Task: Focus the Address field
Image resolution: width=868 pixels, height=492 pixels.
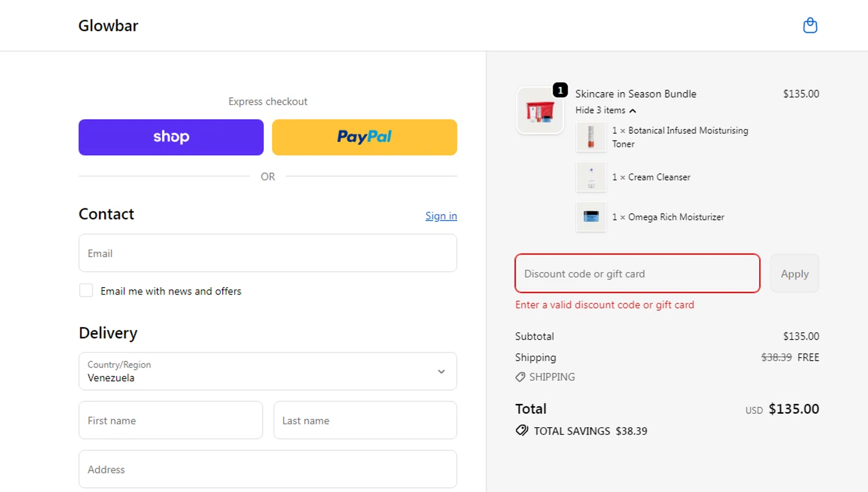Action: [x=268, y=469]
